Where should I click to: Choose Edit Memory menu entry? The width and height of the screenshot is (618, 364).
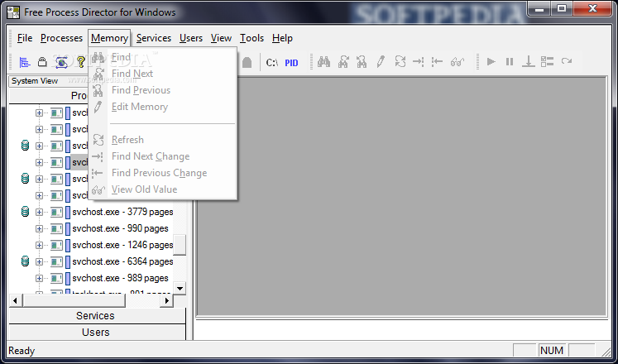[163, 107]
